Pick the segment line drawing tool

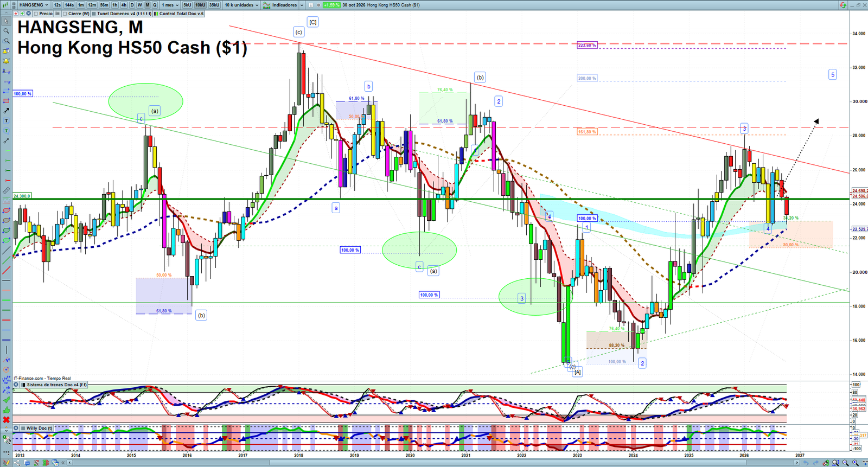[6, 140]
